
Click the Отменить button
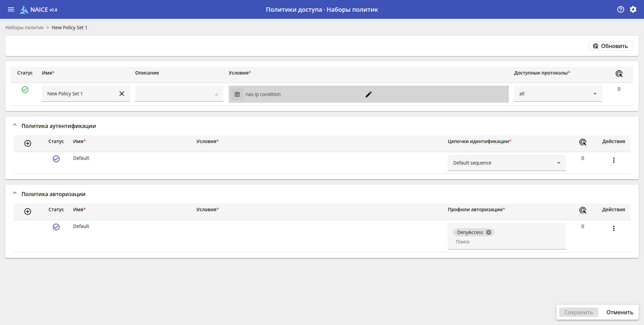click(620, 312)
